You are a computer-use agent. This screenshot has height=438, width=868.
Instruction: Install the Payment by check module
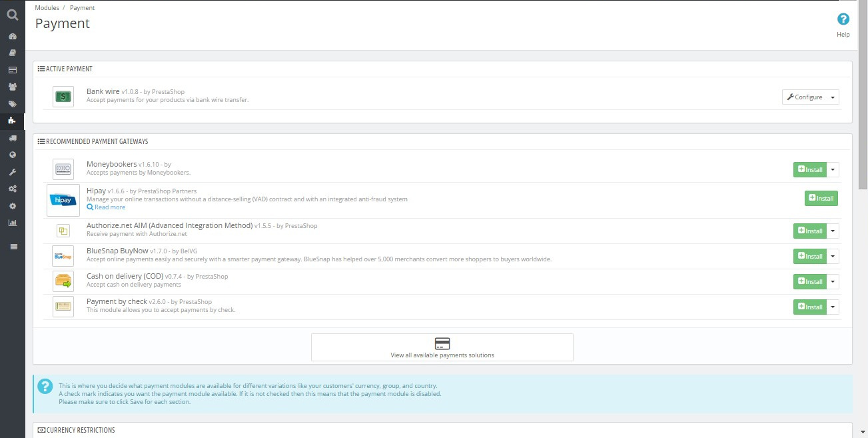pos(810,307)
